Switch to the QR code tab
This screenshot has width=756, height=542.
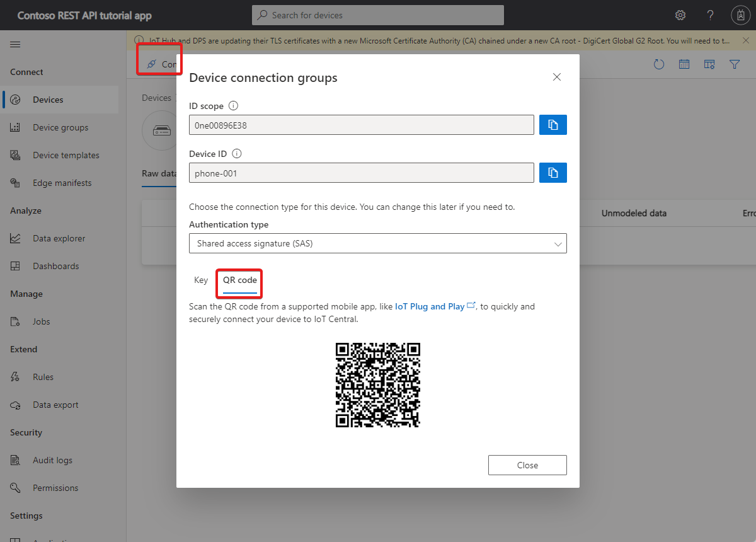(239, 280)
